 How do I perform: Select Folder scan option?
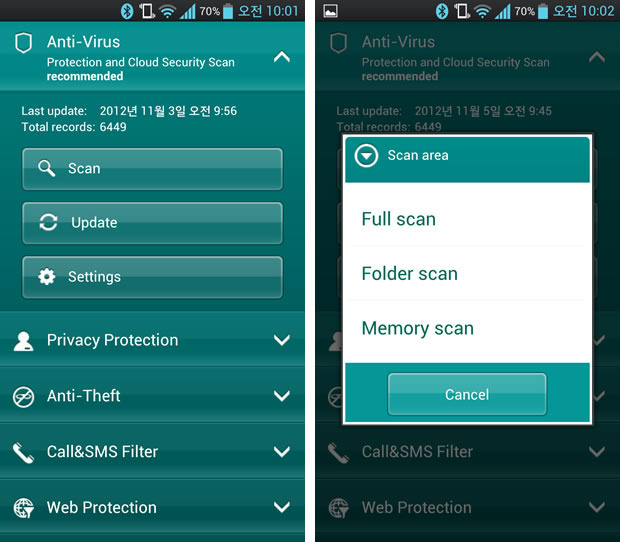point(467,273)
